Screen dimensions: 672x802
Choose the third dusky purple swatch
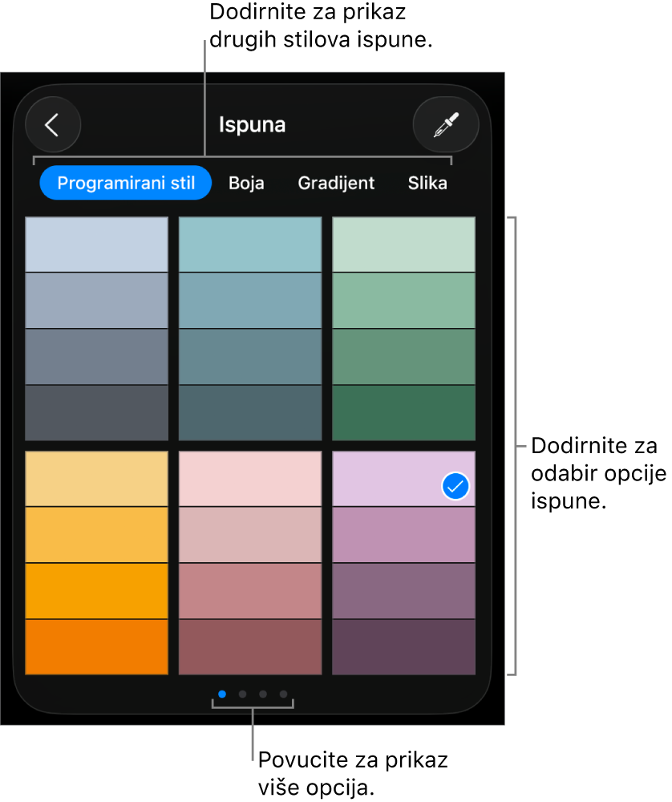tap(403, 591)
